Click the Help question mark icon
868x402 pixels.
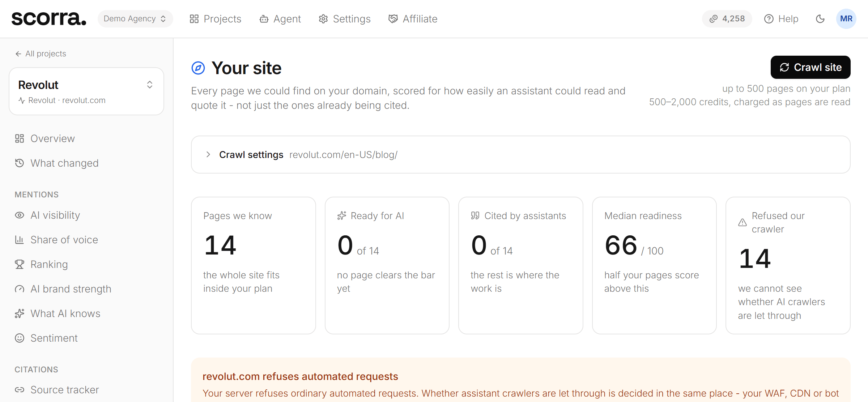(769, 19)
